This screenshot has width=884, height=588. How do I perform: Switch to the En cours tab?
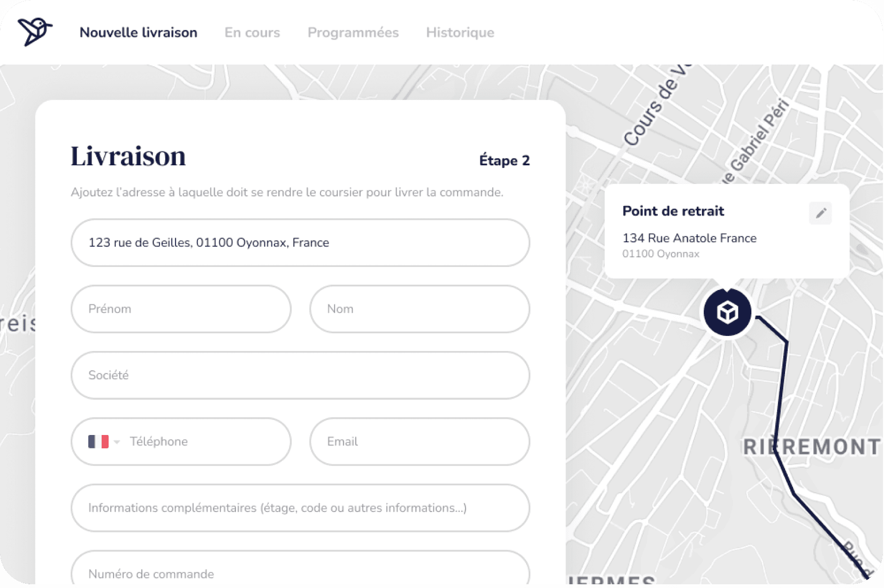(x=252, y=33)
